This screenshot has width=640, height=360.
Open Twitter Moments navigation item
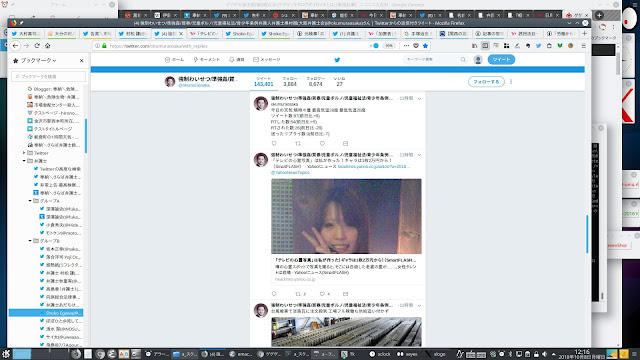tap(206, 60)
